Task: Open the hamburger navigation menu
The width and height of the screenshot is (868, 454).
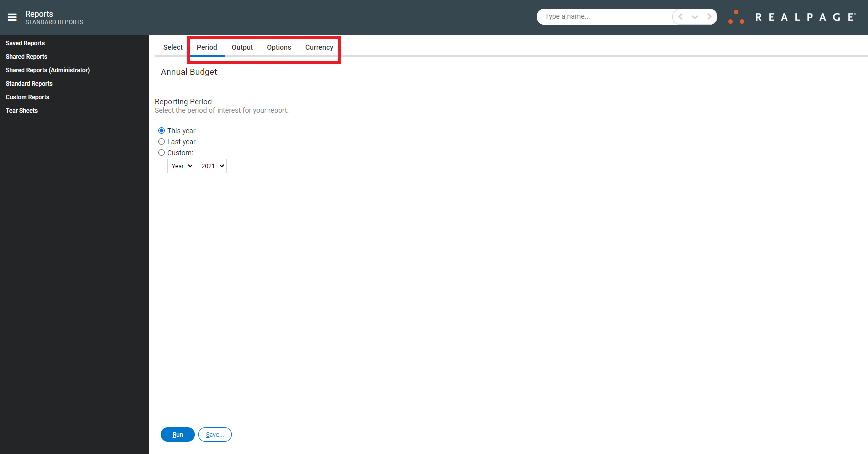Action: [x=12, y=17]
